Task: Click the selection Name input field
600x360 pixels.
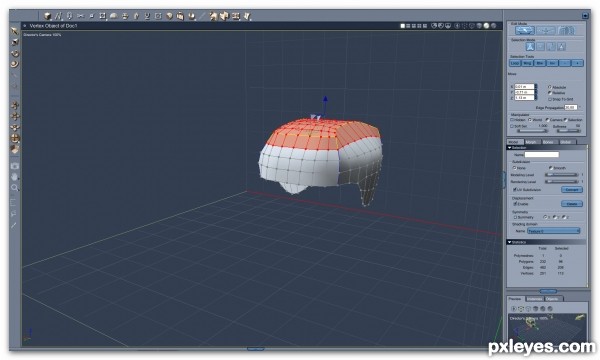Action: click(x=541, y=155)
